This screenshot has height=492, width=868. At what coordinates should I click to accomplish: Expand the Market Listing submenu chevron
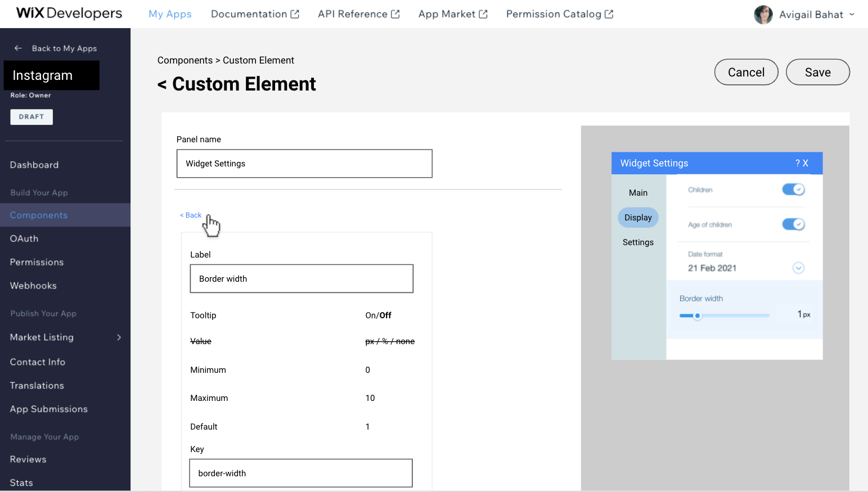click(x=119, y=337)
